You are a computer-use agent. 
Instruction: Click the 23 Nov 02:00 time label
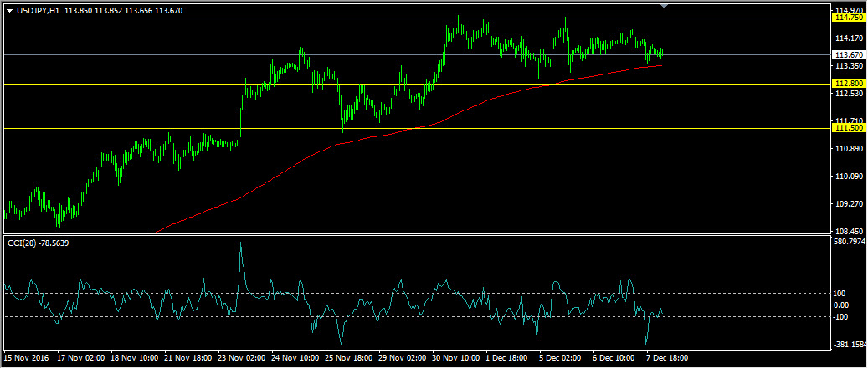pos(242,358)
